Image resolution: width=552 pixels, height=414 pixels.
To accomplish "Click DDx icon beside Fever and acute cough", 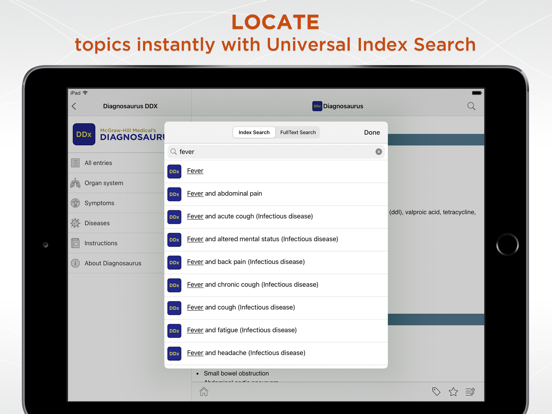I will pos(174,217).
